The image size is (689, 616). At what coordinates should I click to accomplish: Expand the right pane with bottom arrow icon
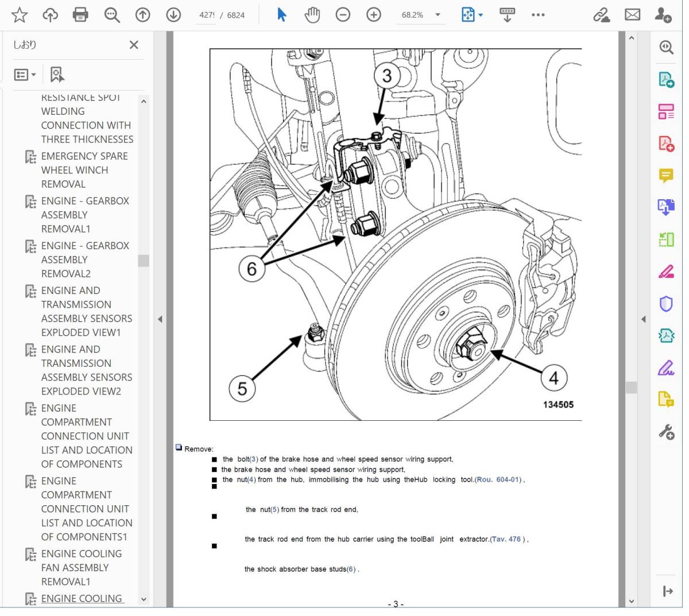[668, 591]
